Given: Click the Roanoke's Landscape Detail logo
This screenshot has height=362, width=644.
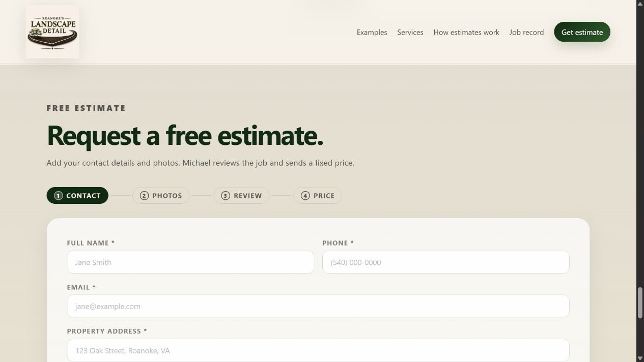Looking at the screenshot, I should (52, 32).
